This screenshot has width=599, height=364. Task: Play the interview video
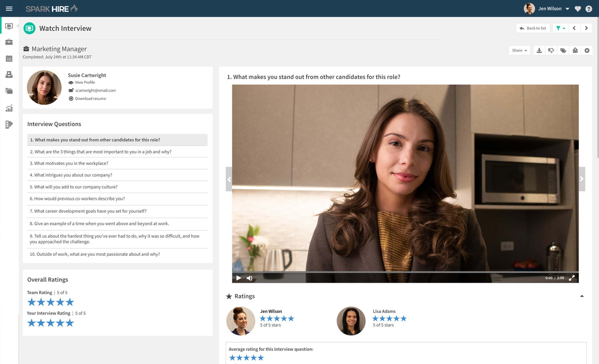(239, 278)
